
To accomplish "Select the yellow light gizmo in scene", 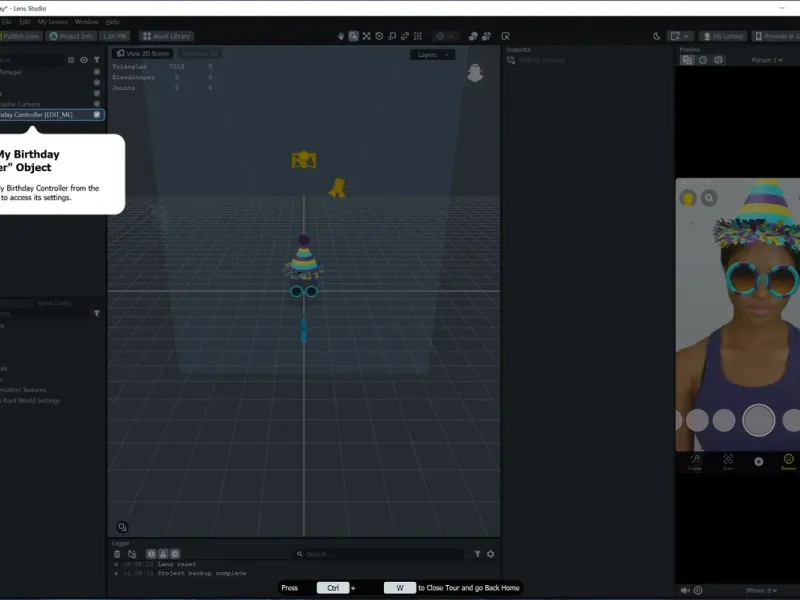I will (337, 188).
